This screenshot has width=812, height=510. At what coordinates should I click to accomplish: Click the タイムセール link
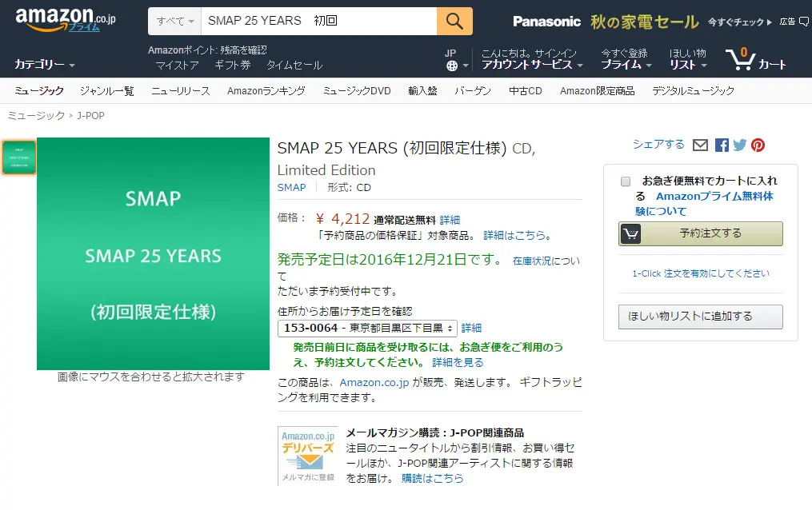[x=294, y=66]
